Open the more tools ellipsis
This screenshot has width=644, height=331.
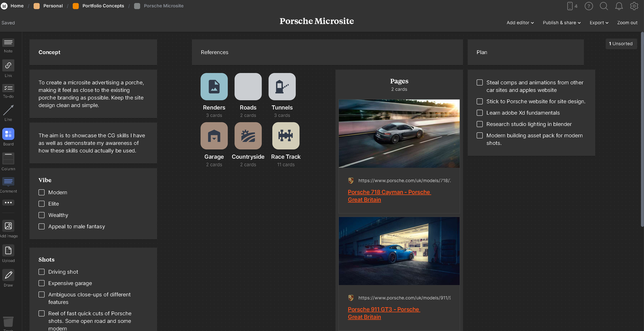[8, 203]
